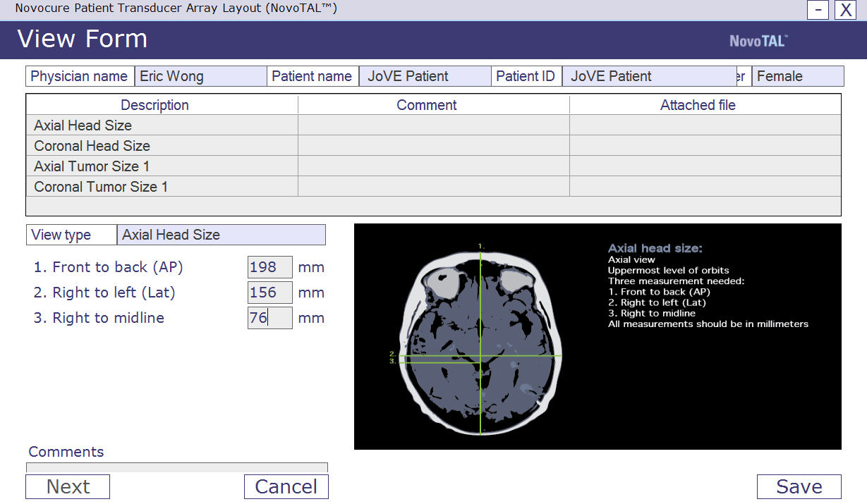Viewport: 867px width, 504px height.
Task: Click the Patient ID field
Action: [x=649, y=76]
